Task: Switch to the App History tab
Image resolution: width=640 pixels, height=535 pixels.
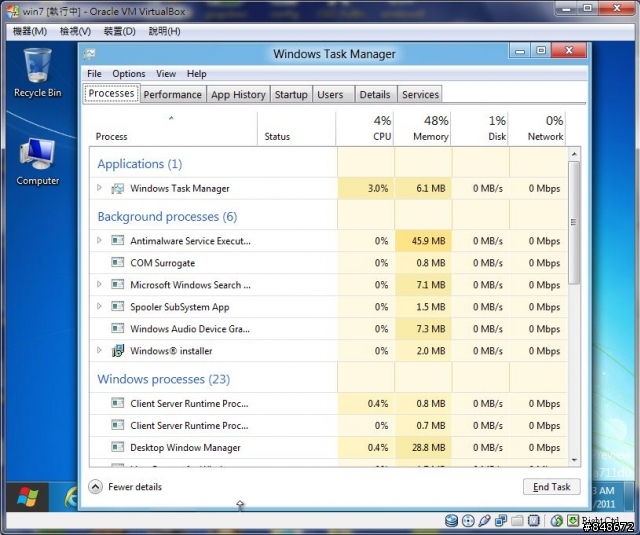Action: (238, 94)
